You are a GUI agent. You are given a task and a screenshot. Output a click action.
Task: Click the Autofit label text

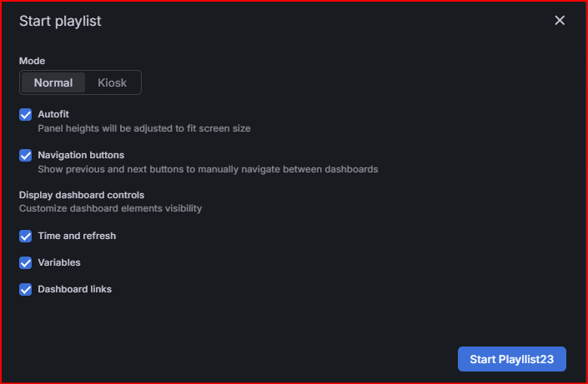tap(53, 114)
